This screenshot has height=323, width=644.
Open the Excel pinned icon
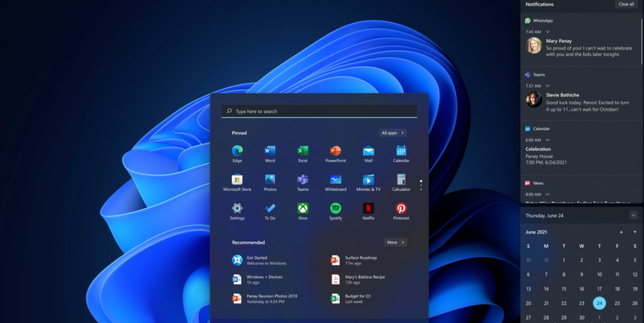point(303,151)
